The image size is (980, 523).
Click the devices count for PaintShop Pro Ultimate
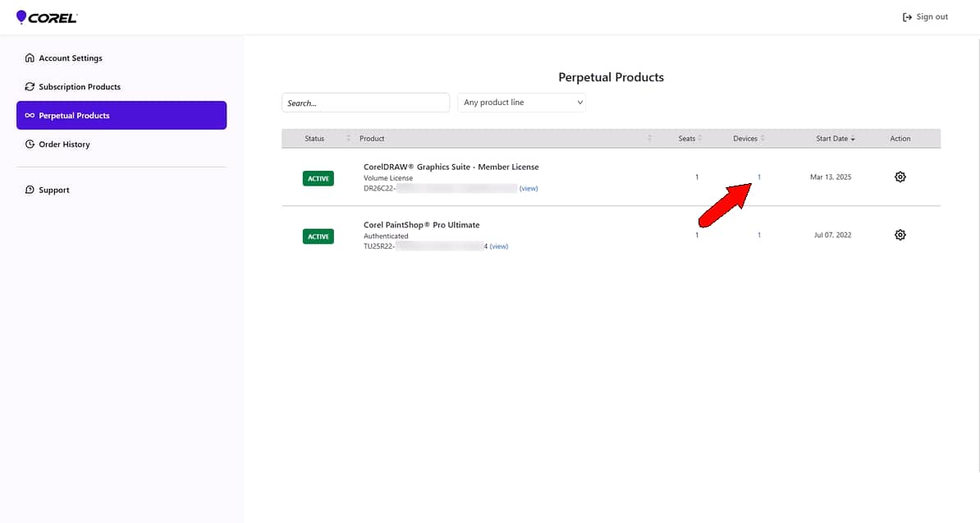[x=759, y=235]
